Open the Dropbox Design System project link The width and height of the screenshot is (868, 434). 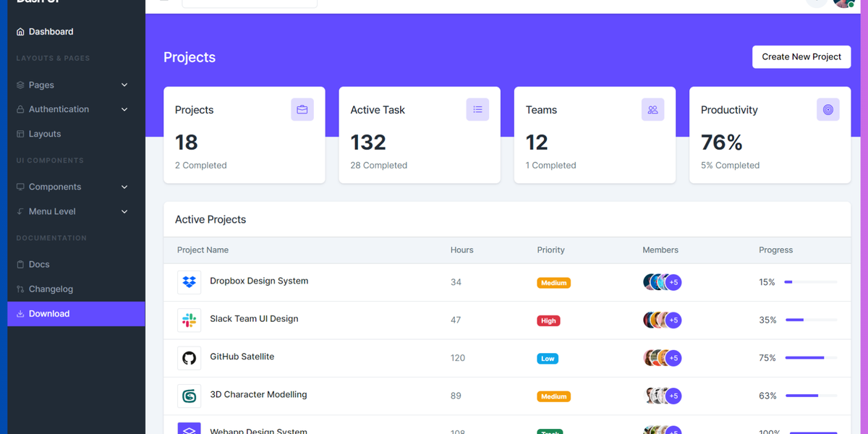pos(259,281)
